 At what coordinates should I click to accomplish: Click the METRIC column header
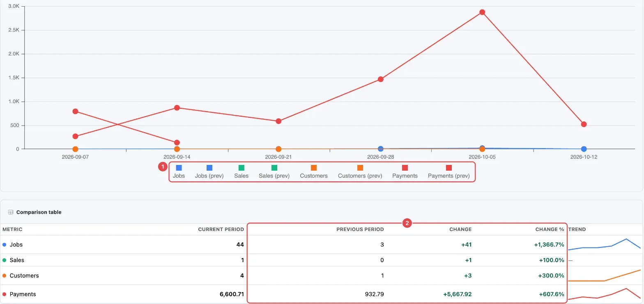point(12,229)
